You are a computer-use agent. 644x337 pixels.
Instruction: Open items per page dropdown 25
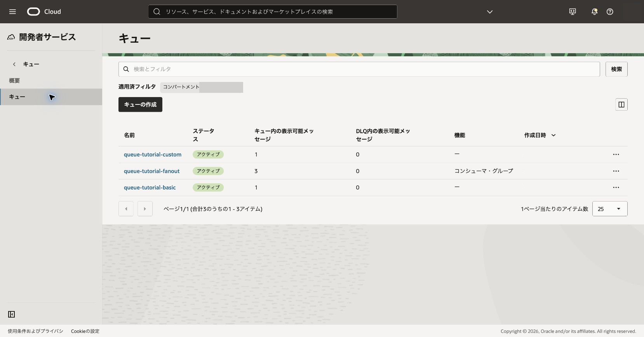click(610, 209)
